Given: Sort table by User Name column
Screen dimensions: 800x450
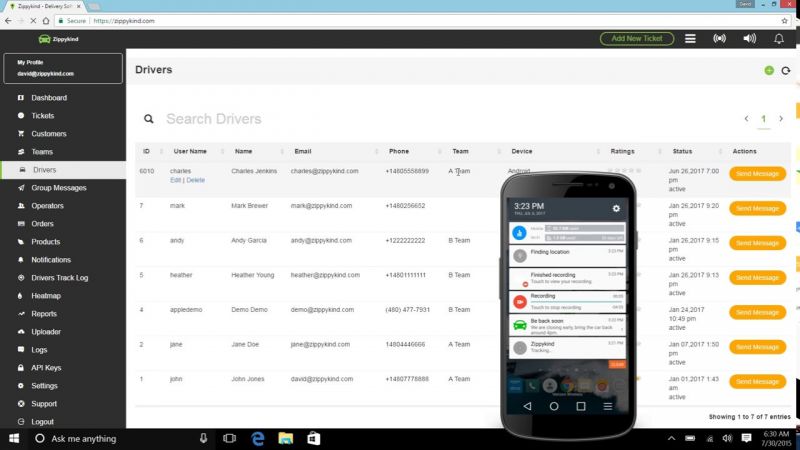Looking at the screenshot, I should click(x=190, y=152).
